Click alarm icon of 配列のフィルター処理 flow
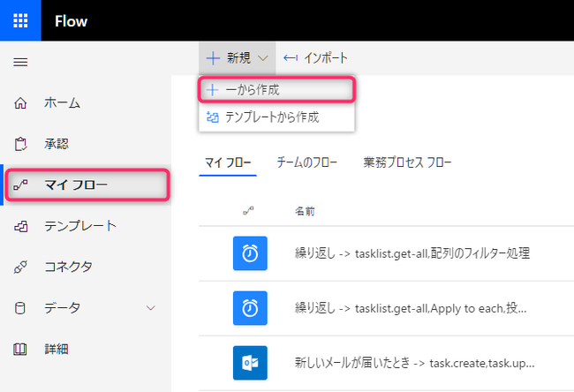Image resolution: width=574 pixels, height=392 pixels. [250, 253]
